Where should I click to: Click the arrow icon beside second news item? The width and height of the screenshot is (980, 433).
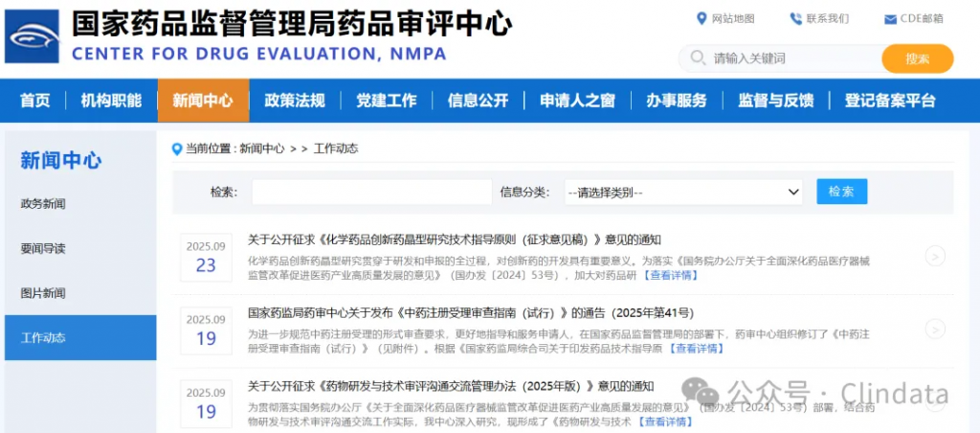click(x=935, y=329)
